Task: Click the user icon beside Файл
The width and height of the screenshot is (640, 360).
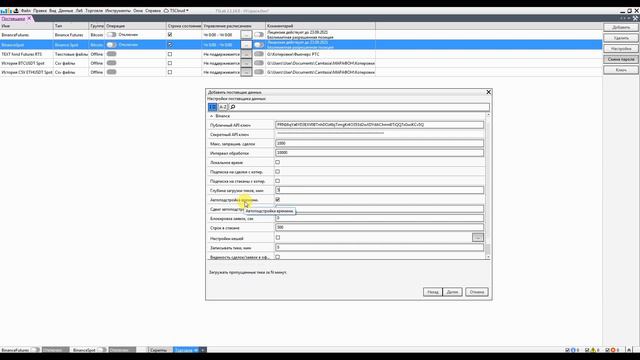Action: pos(16,11)
